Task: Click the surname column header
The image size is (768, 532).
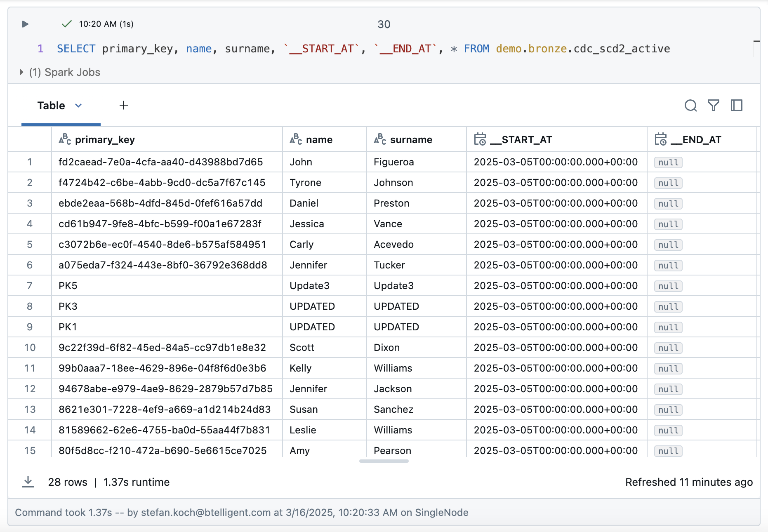Action: point(411,140)
